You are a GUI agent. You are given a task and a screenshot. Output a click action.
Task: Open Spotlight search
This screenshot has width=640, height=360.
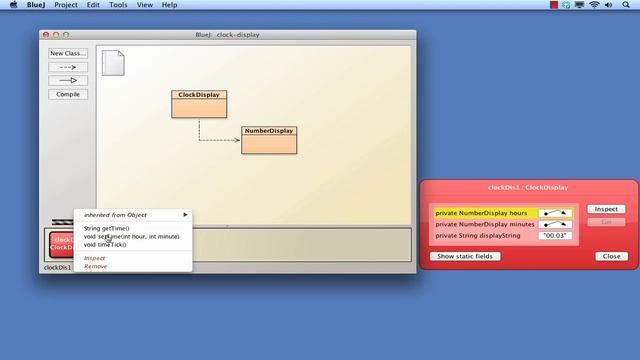pos(626,5)
